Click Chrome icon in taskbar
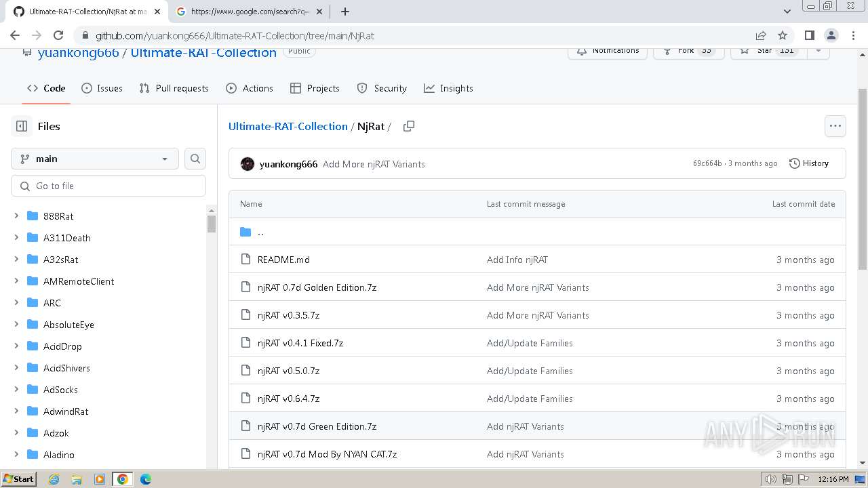The height and width of the screenshot is (488, 868). click(x=122, y=479)
